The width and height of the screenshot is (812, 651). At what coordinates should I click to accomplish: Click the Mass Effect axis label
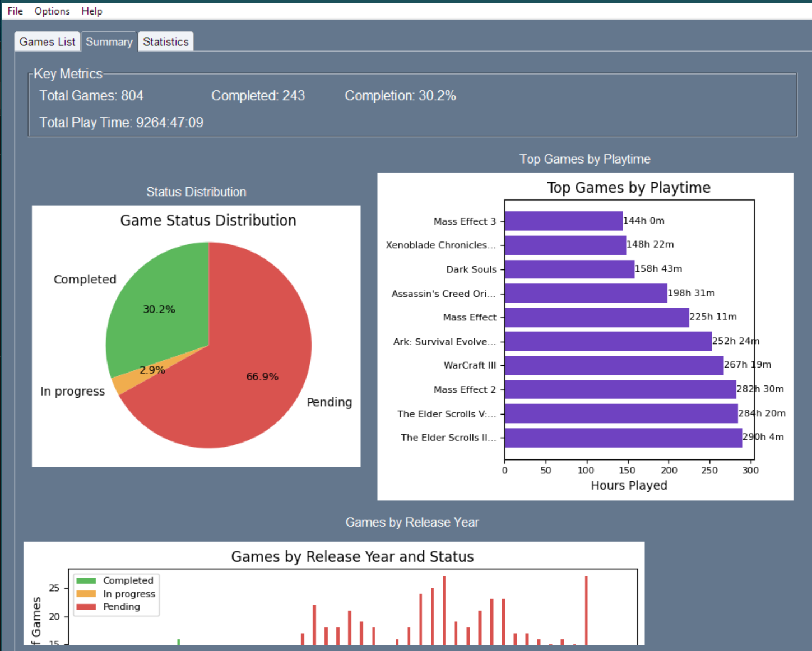[470, 317]
